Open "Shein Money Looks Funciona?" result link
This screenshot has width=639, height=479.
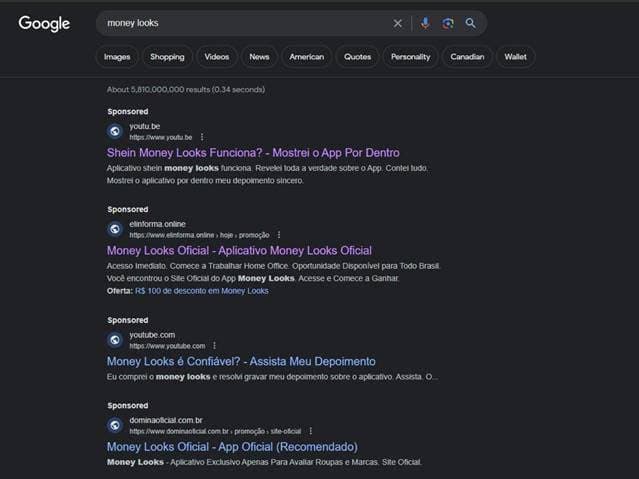[x=253, y=153]
